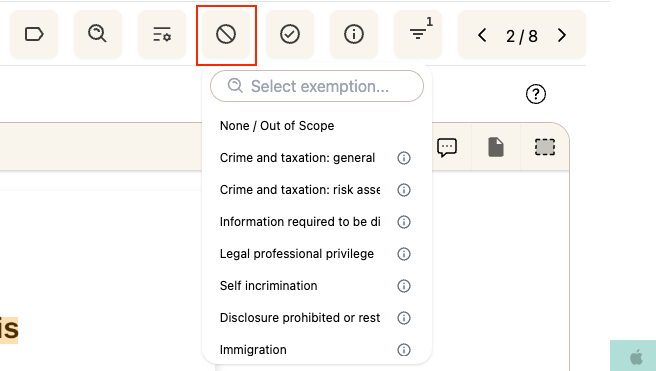Show info for Crime and taxation: risk assessment

click(404, 190)
